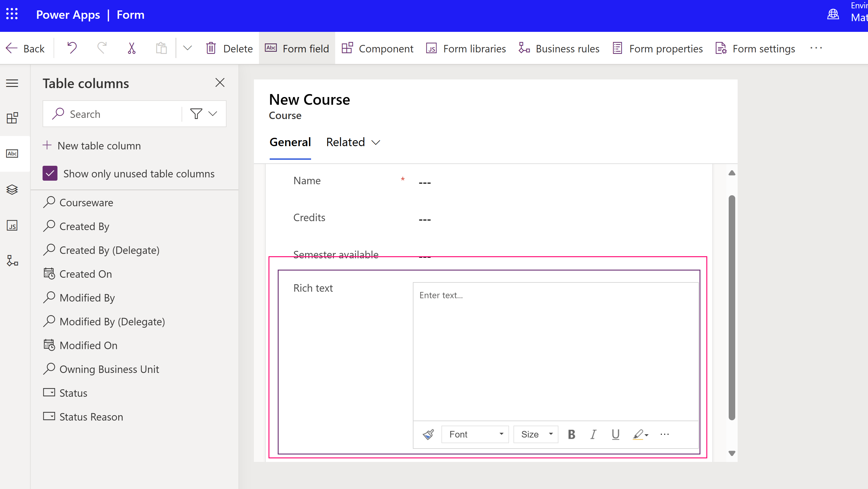Click the Back button

point(25,49)
